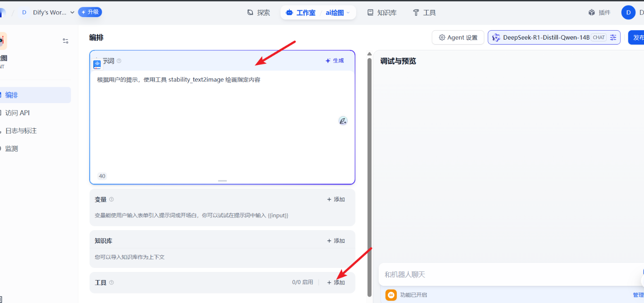Open the Dify's Workspace dropdown

[47, 13]
